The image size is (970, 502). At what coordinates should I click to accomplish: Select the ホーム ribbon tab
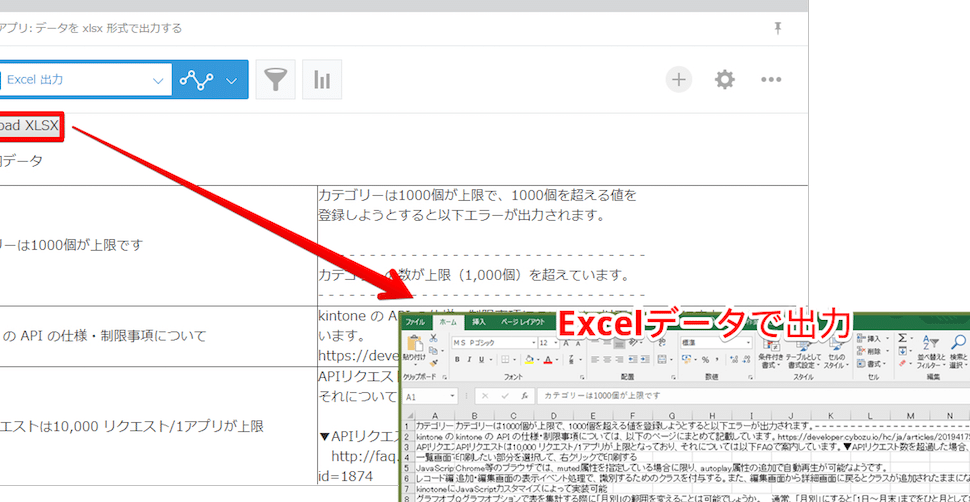tap(447, 322)
